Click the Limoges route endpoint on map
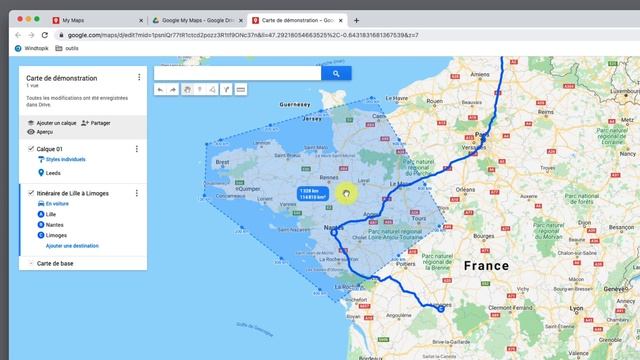 click(441, 309)
